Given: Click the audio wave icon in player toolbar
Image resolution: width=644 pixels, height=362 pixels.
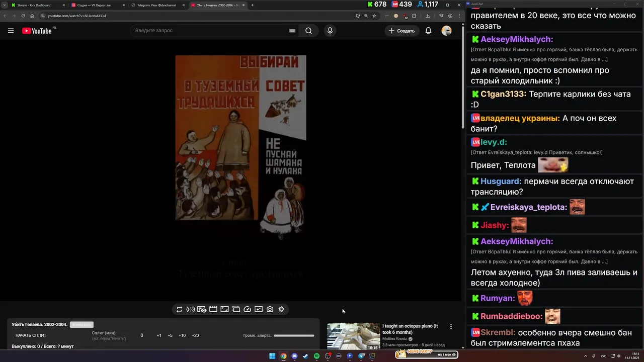Looking at the screenshot, I should click(191, 309).
